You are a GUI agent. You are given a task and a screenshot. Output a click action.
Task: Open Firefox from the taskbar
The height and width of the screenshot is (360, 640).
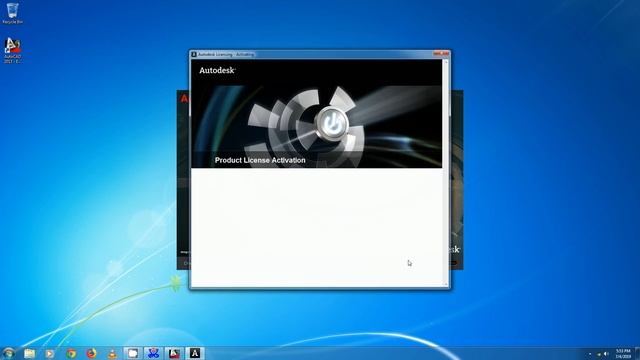pos(91,353)
